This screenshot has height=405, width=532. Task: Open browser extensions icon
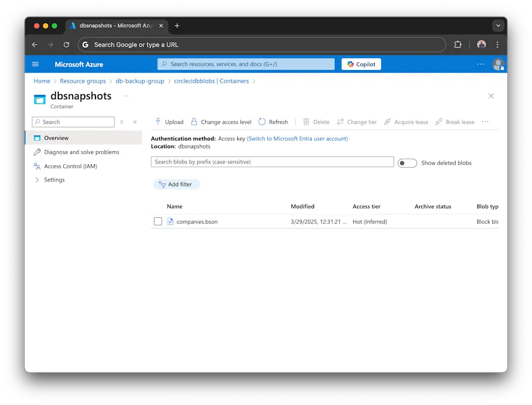457,45
